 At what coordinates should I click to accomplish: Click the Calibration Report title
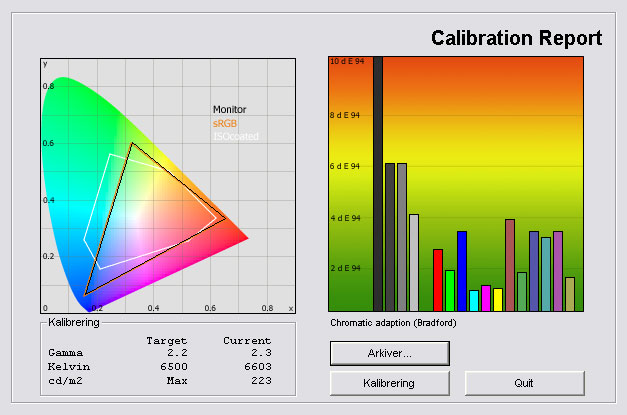coord(516,38)
